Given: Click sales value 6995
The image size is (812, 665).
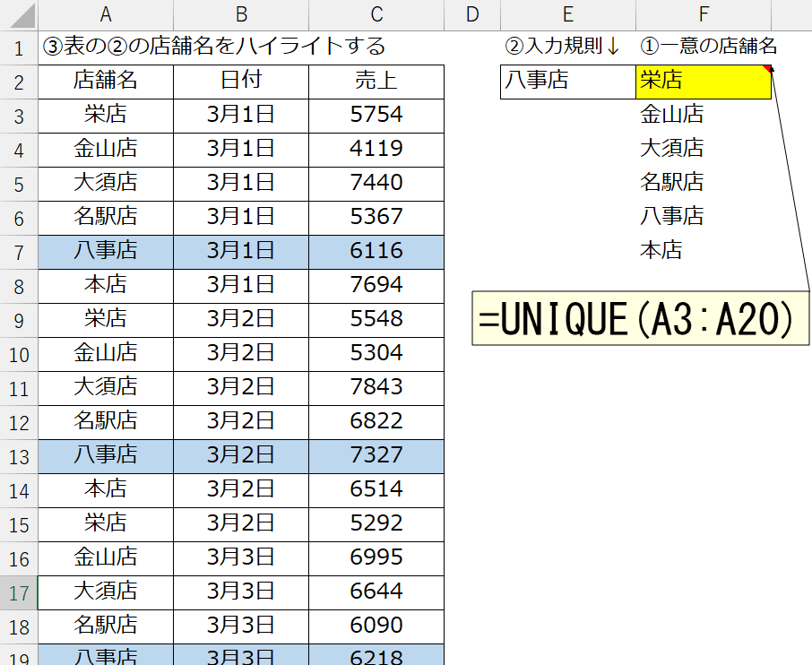Looking at the screenshot, I should (x=376, y=559).
